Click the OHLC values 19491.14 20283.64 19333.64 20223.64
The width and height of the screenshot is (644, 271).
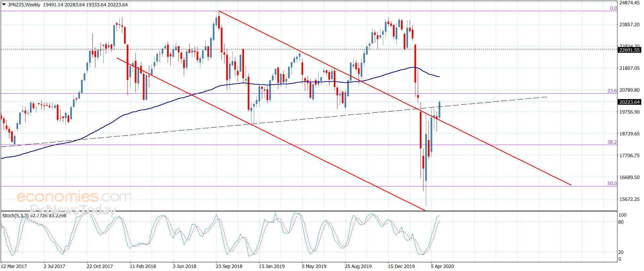click(85, 5)
